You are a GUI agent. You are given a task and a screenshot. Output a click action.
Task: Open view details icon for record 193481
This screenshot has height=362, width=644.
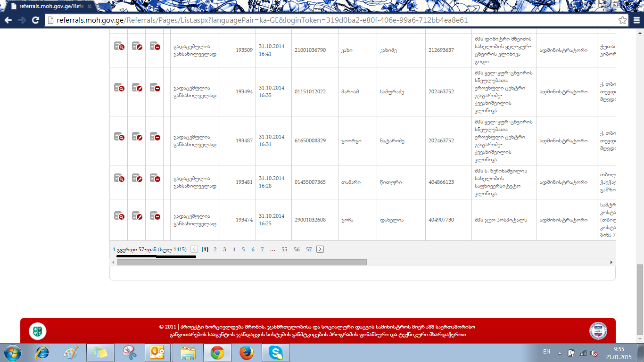(x=119, y=178)
